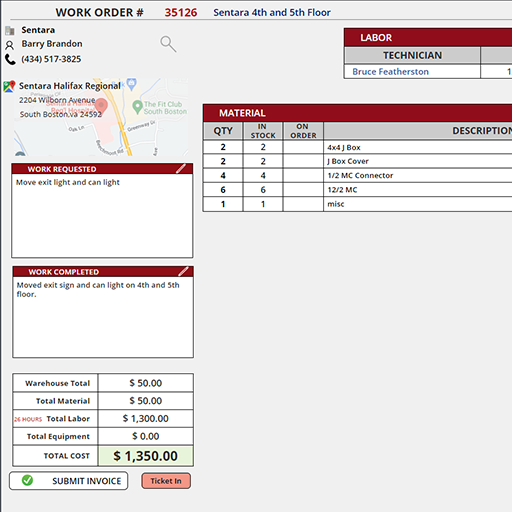512x512 pixels.
Task: Click the person icon beside Barry Brandon
Action: (10, 45)
